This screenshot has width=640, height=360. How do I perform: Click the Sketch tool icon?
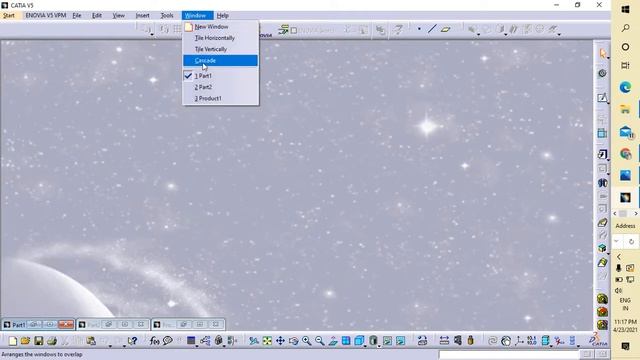(x=602, y=98)
